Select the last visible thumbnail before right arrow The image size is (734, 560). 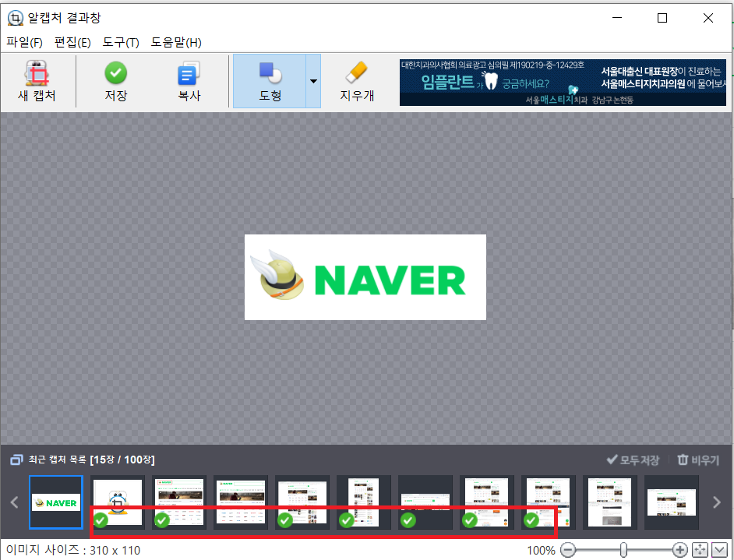pos(671,502)
